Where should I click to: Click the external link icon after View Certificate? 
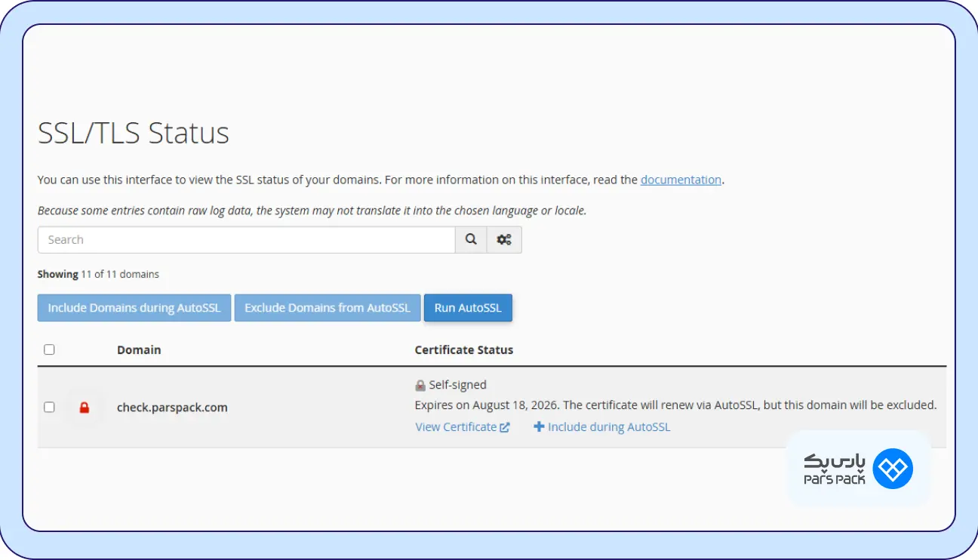pyautogui.click(x=505, y=427)
